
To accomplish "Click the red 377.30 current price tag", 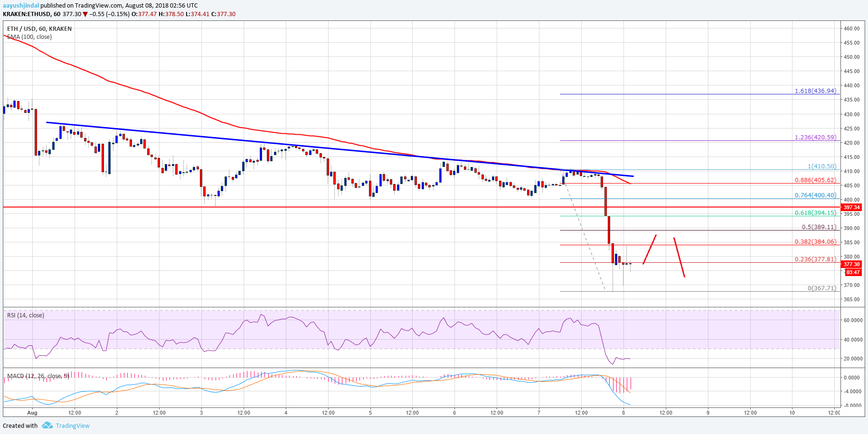I will point(851,264).
